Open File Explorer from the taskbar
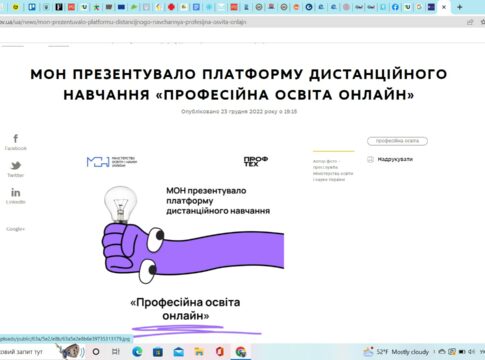Screen dimensions: 485x360 (x=199, y=352)
